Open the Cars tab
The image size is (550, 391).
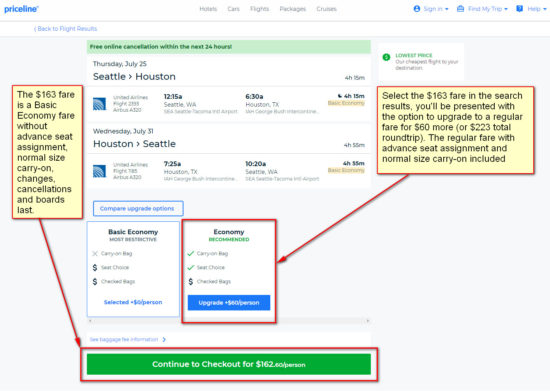[233, 9]
